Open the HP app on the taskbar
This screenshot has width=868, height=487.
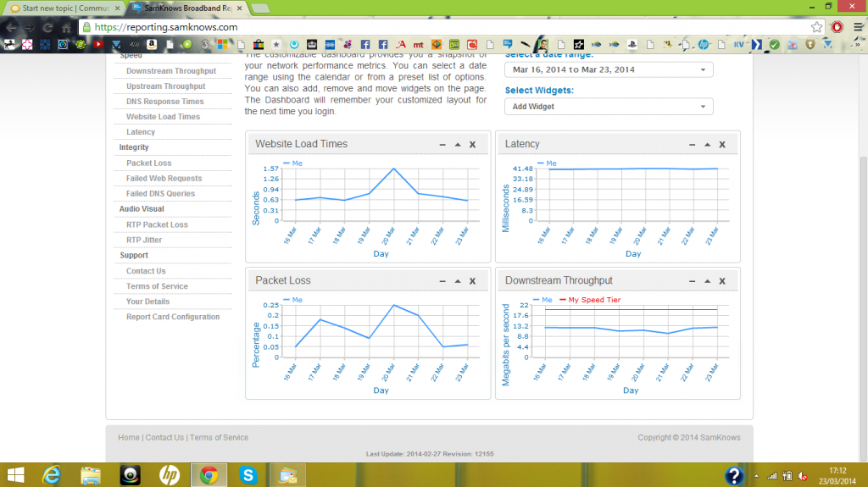(170, 475)
